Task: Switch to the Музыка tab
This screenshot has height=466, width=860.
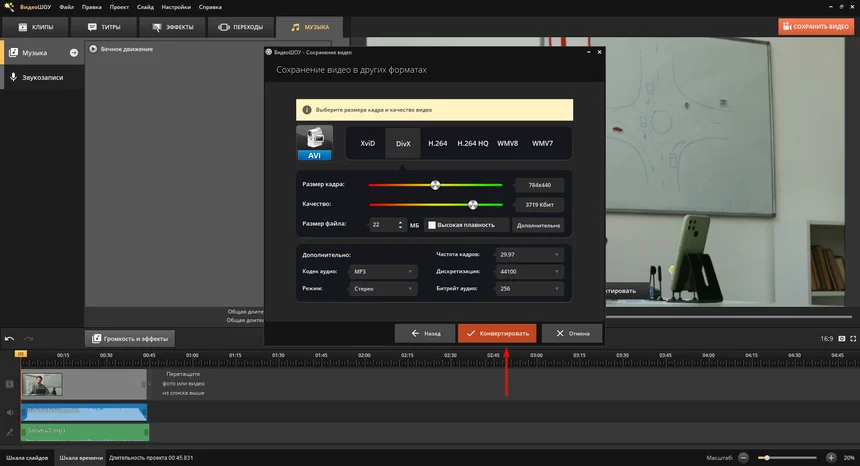Action: 309,27
